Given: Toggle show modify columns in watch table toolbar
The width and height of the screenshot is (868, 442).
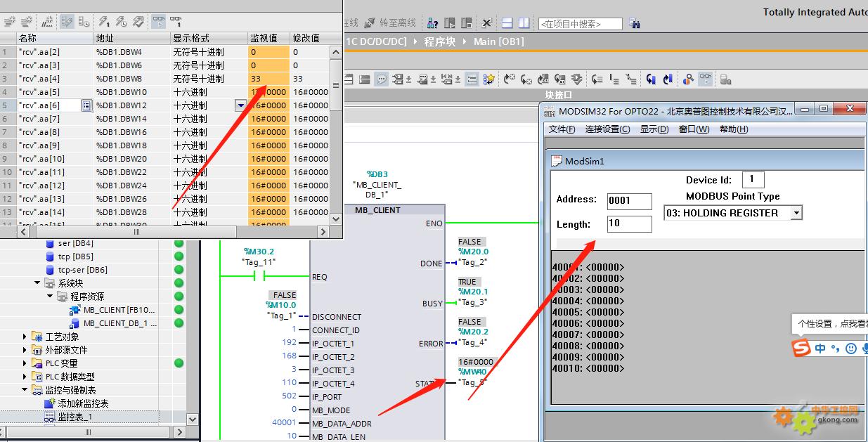Looking at the screenshot, I should coord(67,22).
